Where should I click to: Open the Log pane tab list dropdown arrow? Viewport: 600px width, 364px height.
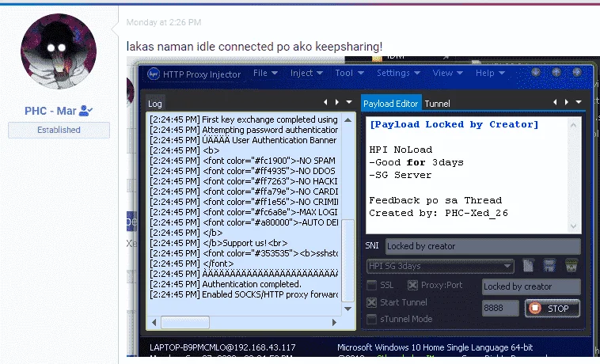pyautogui.click(x=349, y=102)
